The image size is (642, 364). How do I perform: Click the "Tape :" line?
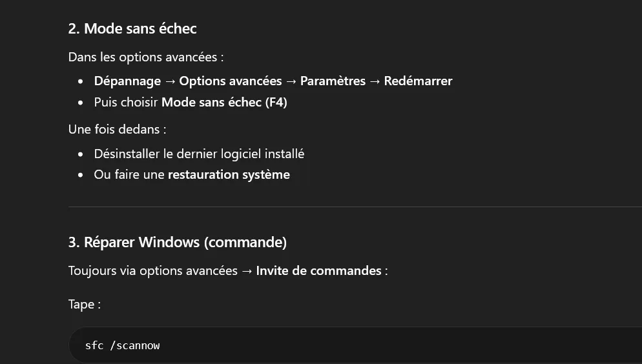[85, 304]
